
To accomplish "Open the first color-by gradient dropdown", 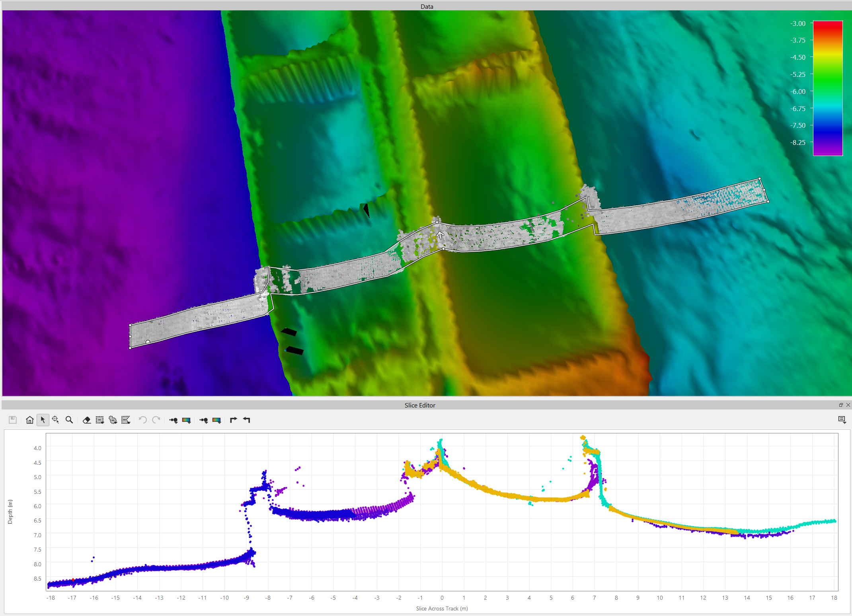I will (186, 420).
